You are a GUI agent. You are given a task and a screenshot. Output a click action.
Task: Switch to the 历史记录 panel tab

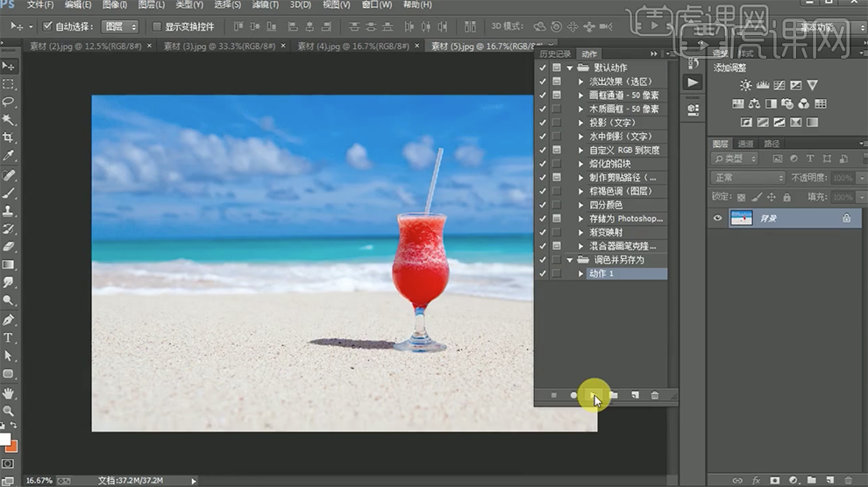coord(555,54)
